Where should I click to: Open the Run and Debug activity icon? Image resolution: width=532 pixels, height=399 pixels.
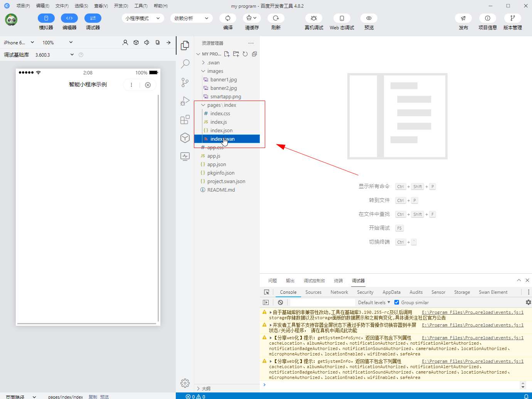coord(185,101)
